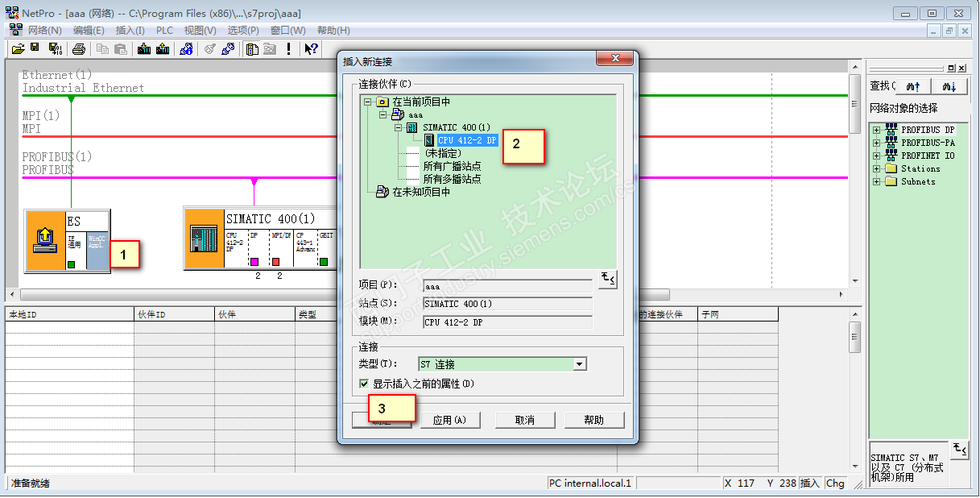This screenshot has height=498, width=980.
Task: Download to PLC with the down-arrow module icon
Action: (144, 49)
